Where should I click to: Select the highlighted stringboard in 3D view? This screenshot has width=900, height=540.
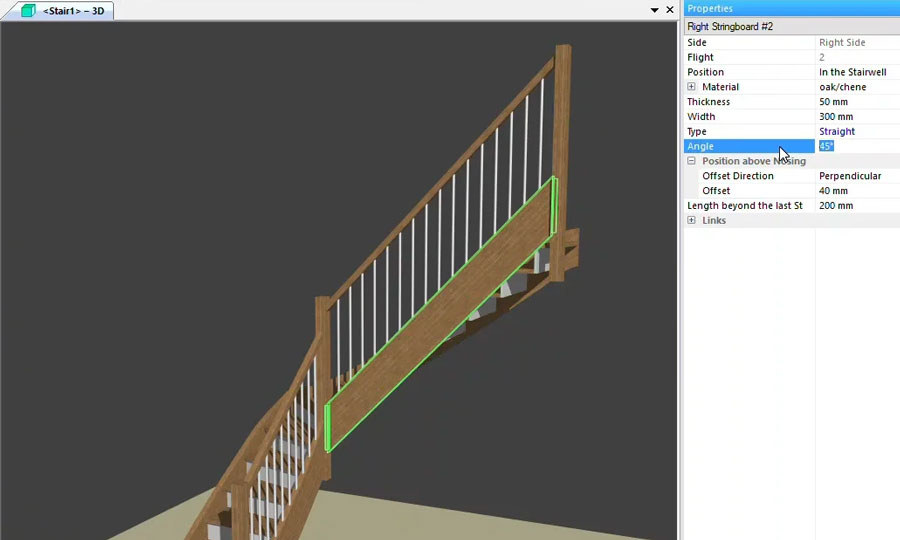441,314
